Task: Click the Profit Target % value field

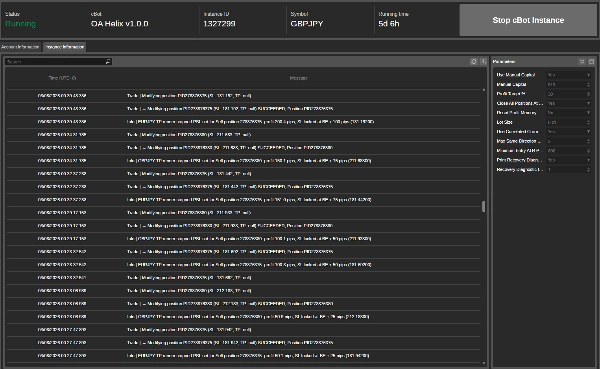Action: [566, 94]
